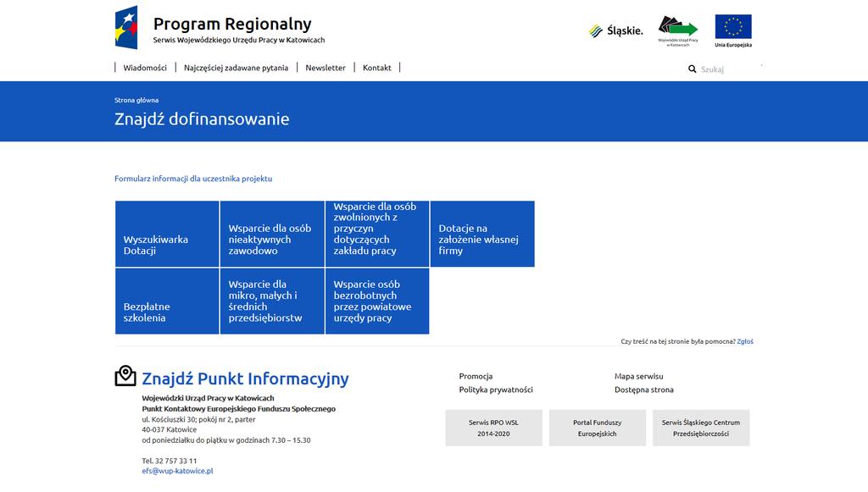Select Wsparcie dla osób nieaktywnych zawodowo tile
Image resolution: width=868 pixels, height=492 pixels.
click(x=272, y=234)
